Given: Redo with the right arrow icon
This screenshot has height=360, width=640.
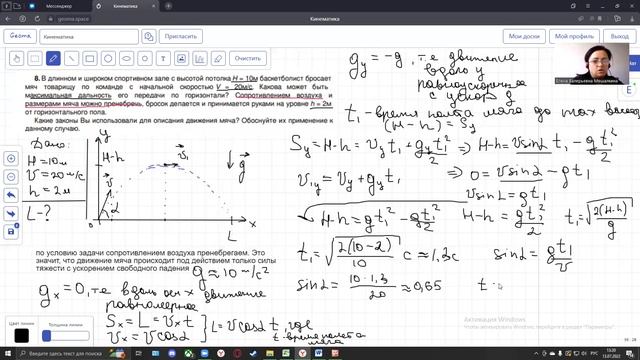Looking at the screenshot, I should 11,213.
